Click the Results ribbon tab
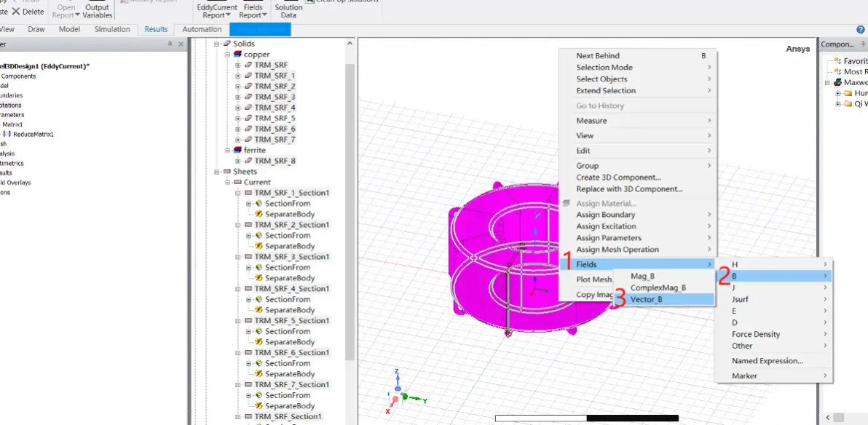Screen dimensions: 868x425 click(x=156, y=29)
